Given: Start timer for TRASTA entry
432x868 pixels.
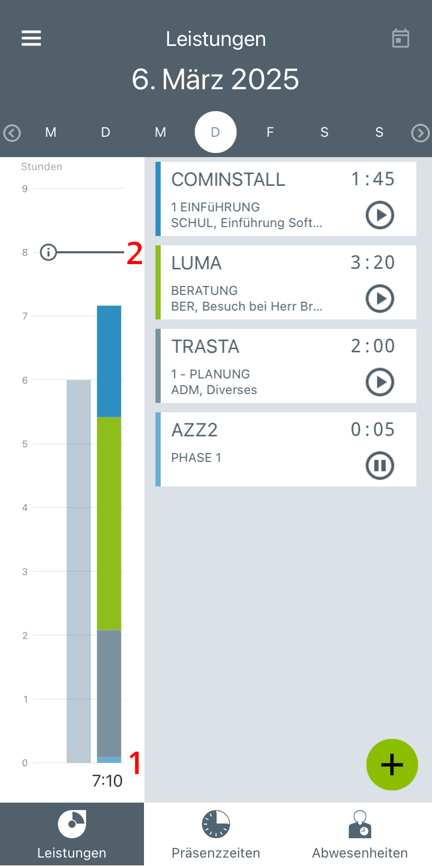Looking at the screenshot, I should 379,382.
